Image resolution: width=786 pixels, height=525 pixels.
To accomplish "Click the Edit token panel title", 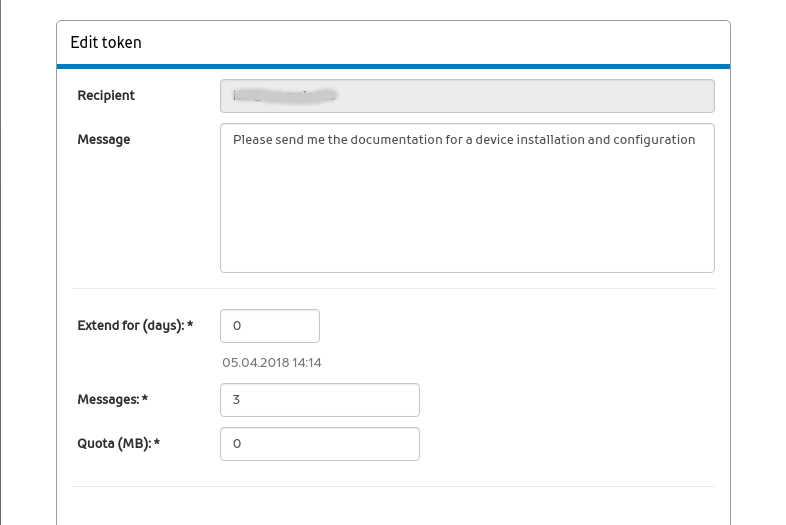I will [x=106, y=43].
